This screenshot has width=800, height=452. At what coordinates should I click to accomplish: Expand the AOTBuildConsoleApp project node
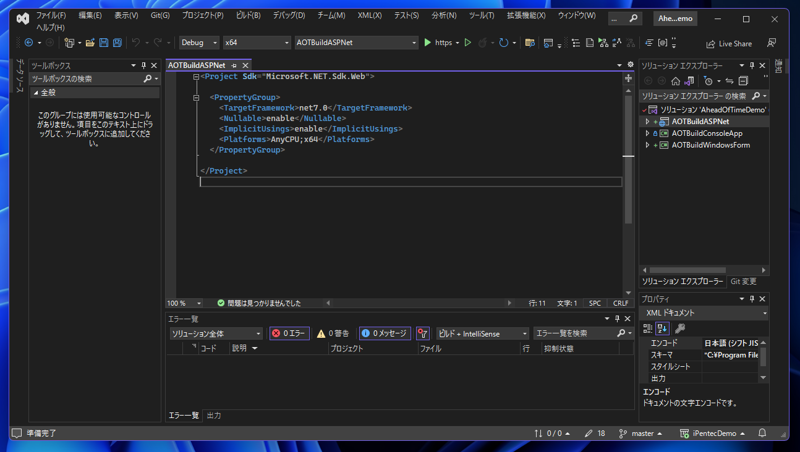(647, 134)
